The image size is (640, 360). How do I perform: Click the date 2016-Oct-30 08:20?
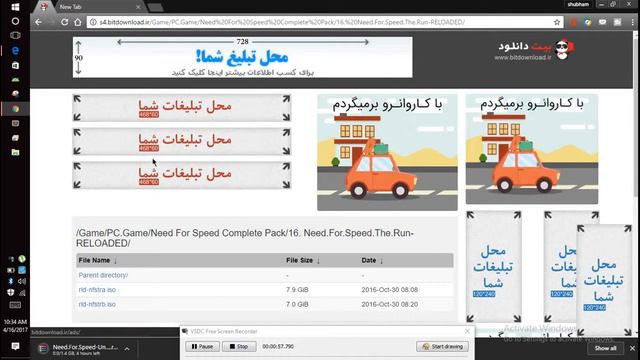[x=389, y=304]
